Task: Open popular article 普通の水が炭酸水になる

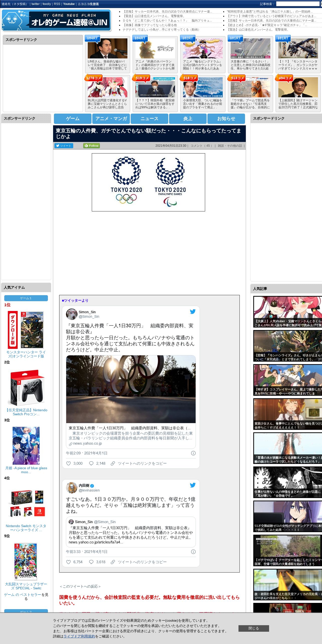Action: point(288,448)
